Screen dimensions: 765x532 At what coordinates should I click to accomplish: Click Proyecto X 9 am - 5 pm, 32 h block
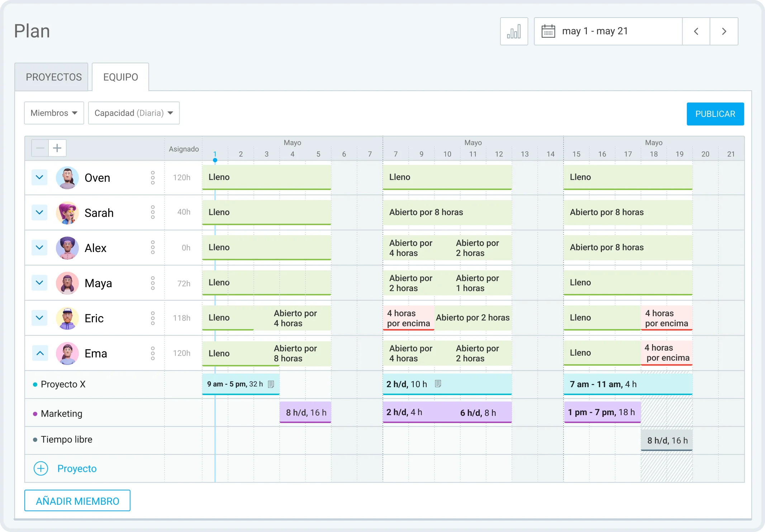241,384
